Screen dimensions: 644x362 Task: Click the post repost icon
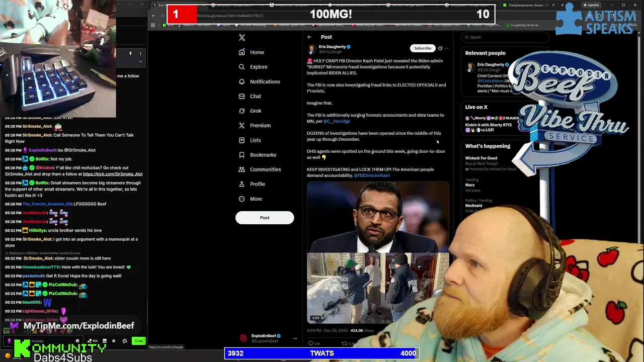click(x=344, y=343)
